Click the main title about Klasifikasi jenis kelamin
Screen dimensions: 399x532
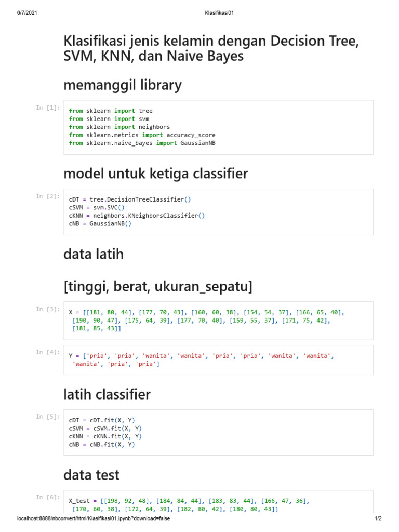point(211,48)
